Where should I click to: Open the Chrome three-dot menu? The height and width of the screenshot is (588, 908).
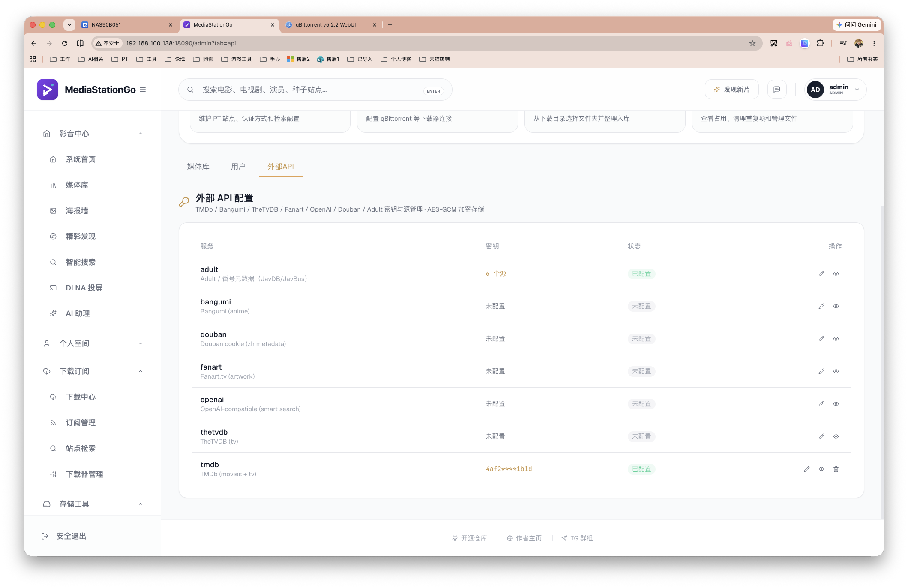click(874, 43)
